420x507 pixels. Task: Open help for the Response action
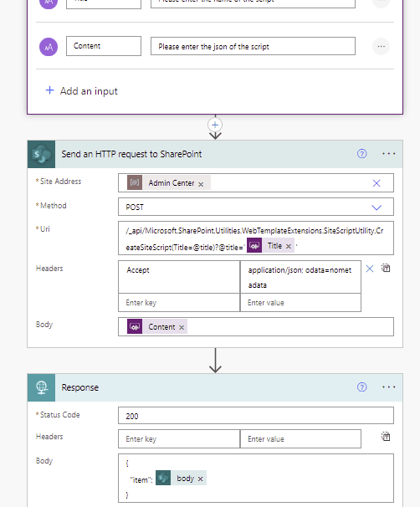click(361, 387)
